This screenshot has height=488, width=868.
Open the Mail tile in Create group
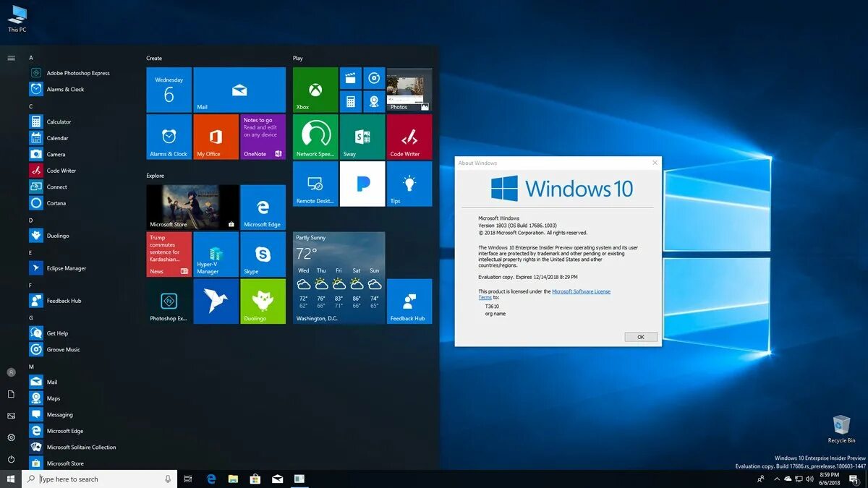(x=239, y=90)
